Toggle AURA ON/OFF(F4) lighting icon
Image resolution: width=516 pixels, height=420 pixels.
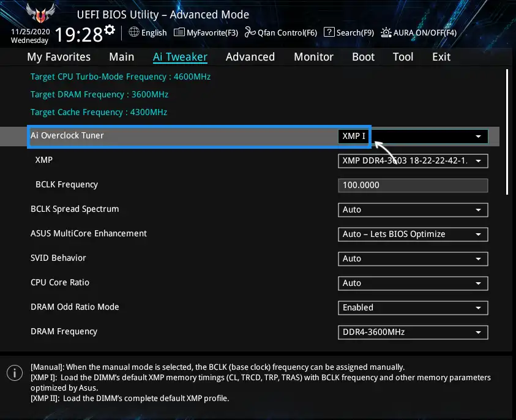[x=386, y=32]
